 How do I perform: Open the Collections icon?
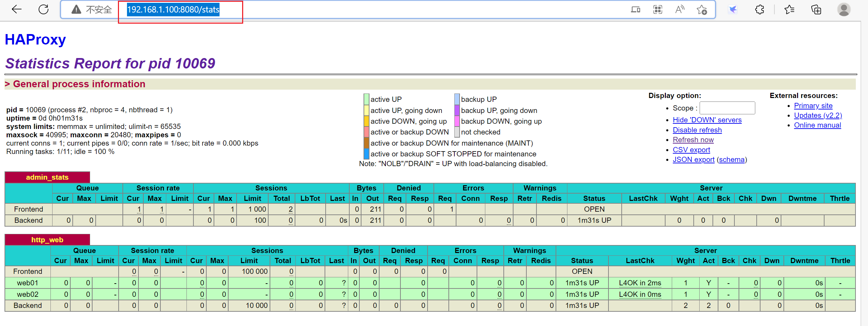point(816,10)
